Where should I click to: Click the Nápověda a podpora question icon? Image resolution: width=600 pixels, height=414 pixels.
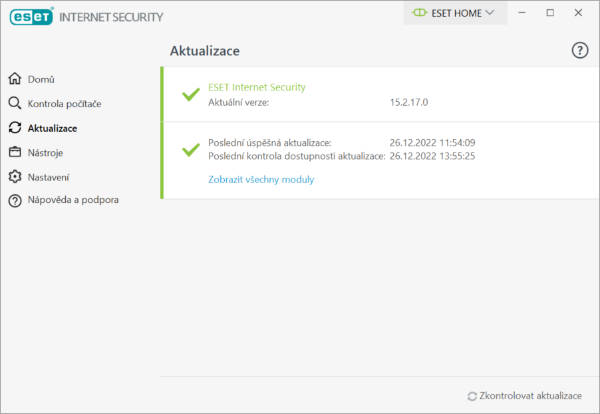(15, 201)
